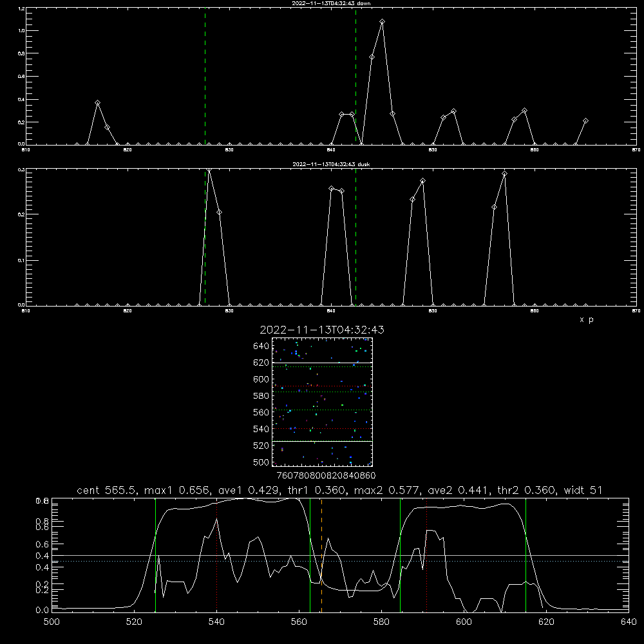This screenshot has width=644, height=644.
Task: Click the solid horizontal threshold line in bottom plot
Action: pyautogui.click(x=340, y=555)
